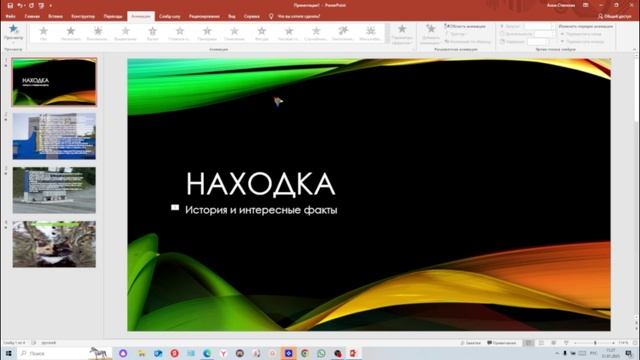Open ribbon display options in title bar
This screenshot has height=360, width=640.
click(x=586, y=5)
